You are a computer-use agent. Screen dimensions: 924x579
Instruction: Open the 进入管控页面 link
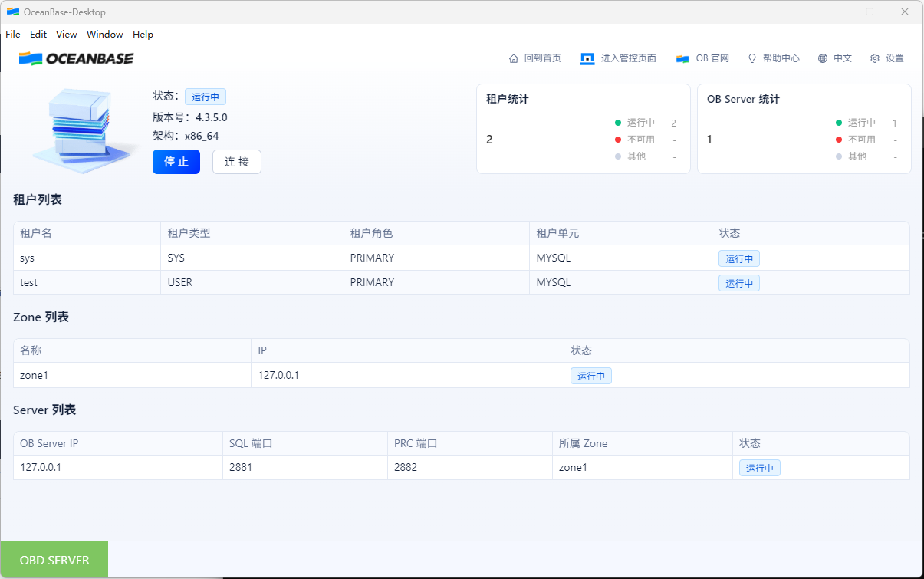point(629,58)
